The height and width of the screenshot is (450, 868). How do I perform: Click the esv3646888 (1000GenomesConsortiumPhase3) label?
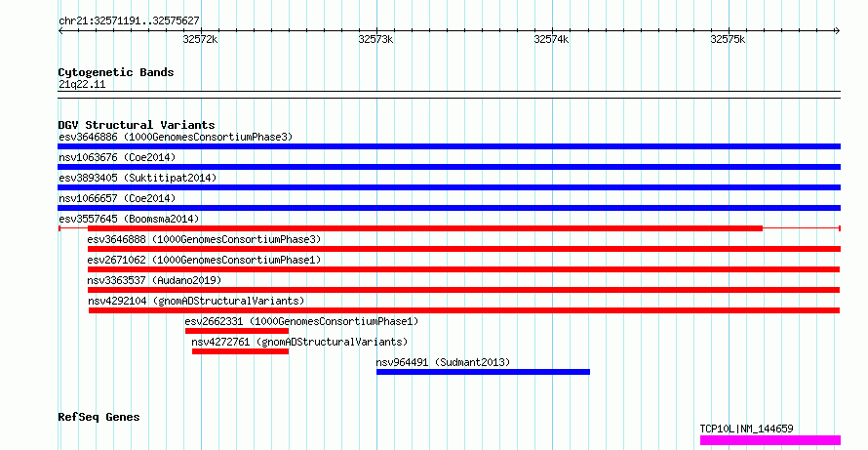click(204, 239)
